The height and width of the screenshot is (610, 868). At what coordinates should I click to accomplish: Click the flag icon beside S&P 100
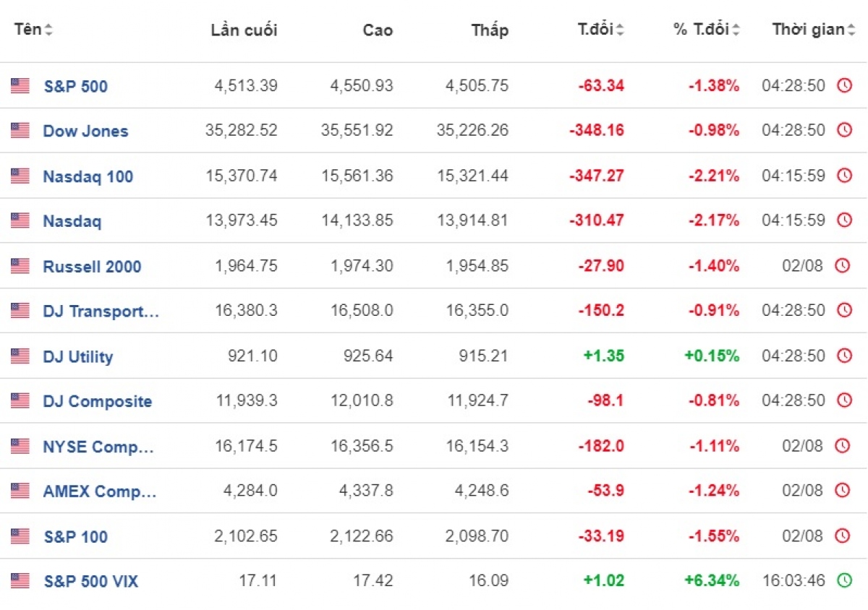coord(20,536)
